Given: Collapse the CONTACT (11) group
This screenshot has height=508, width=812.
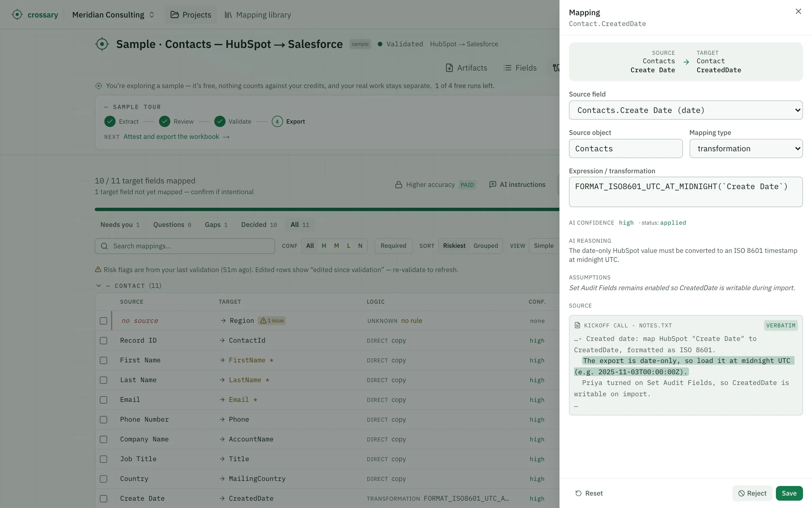Looking at the screenshot, I should click(98, 285).
